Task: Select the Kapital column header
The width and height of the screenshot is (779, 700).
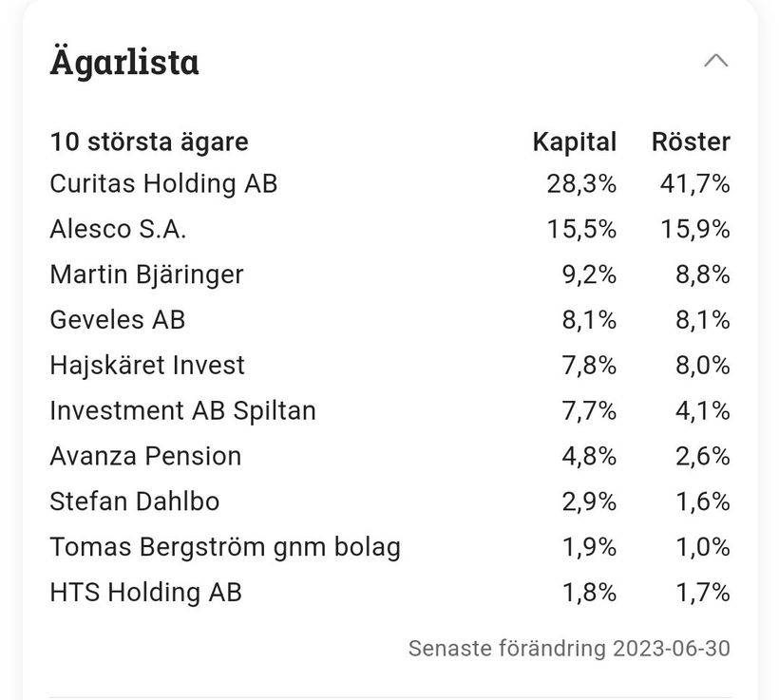Action: click(574, 142)
